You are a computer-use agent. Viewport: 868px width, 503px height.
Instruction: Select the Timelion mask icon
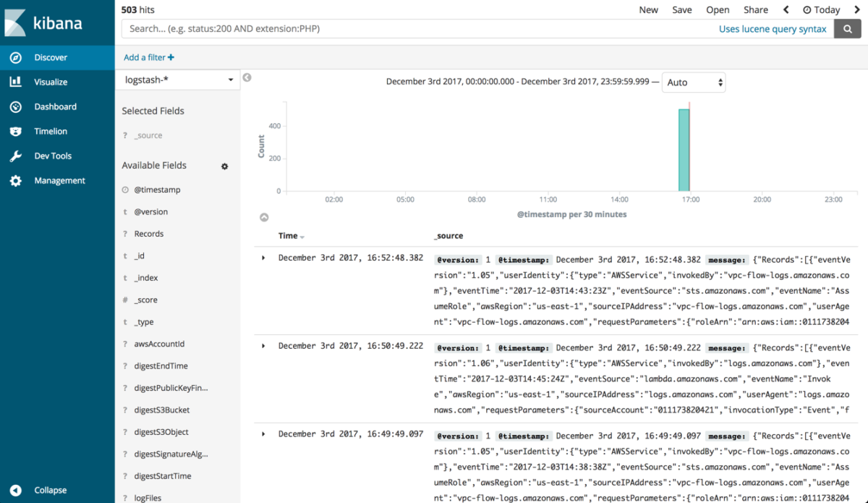(15, 132)
